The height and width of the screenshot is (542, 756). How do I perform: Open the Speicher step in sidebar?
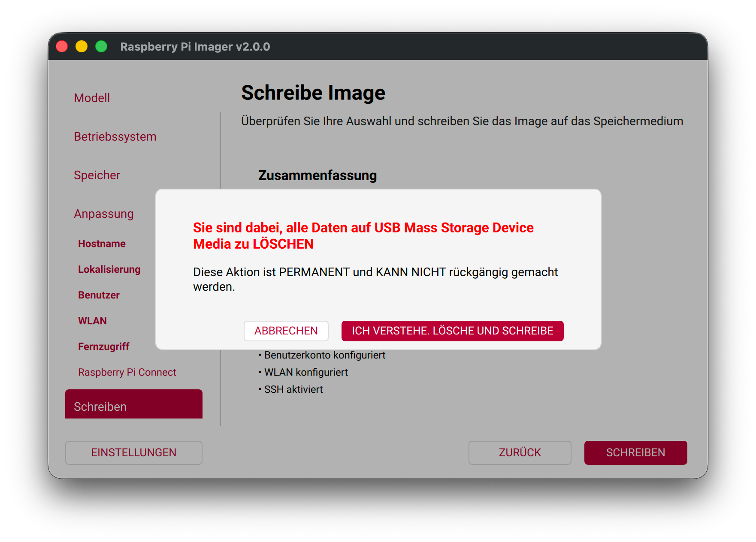pyautogui.click(x=97, y=175)
